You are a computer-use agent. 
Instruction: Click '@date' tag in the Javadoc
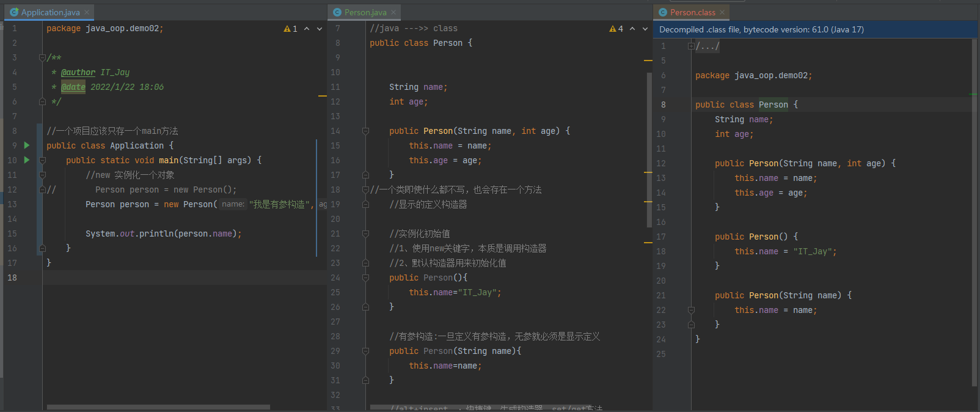(x=73, y=87)
